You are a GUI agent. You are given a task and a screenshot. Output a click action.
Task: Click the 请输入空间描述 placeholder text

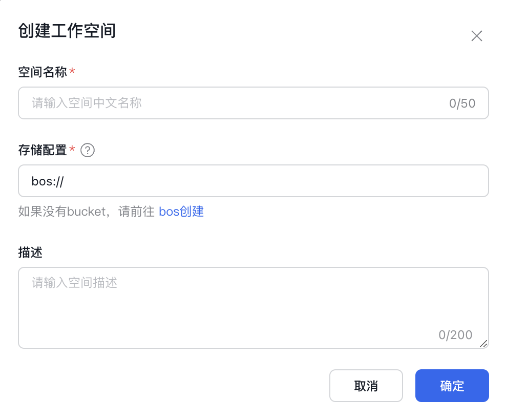coord(74,282)
